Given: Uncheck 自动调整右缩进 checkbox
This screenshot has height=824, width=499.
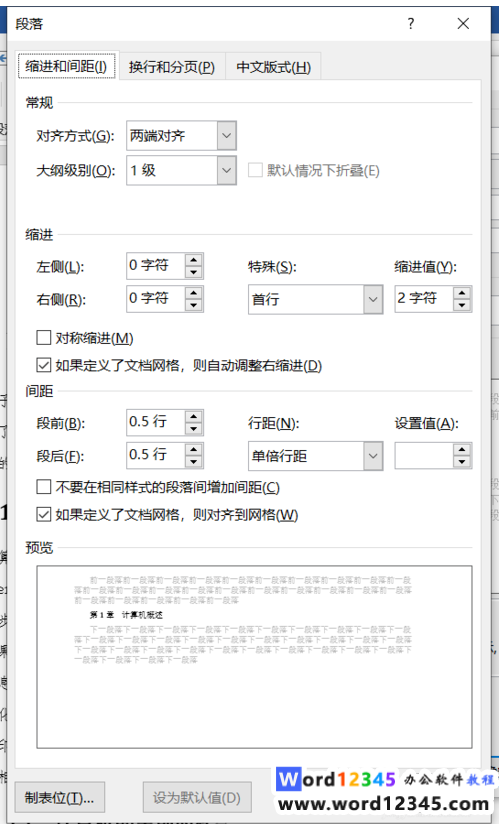Looking at the screenshot, I should (x=44, y=365).
